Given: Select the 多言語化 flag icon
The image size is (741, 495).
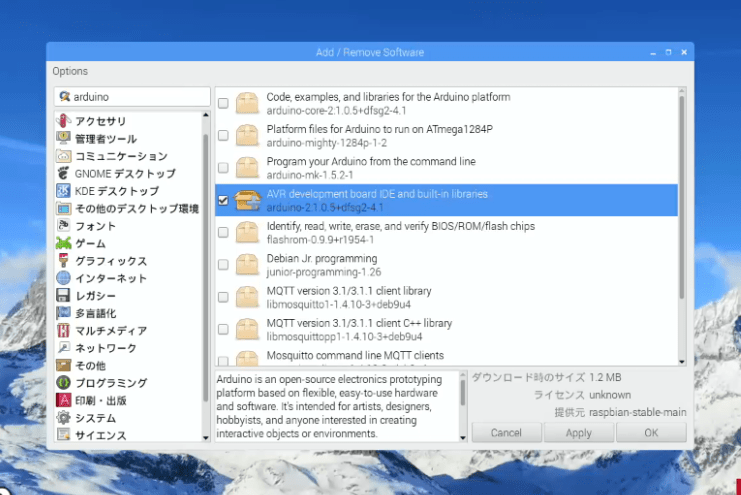Looking at the screenshot, I should coord(63,313).
